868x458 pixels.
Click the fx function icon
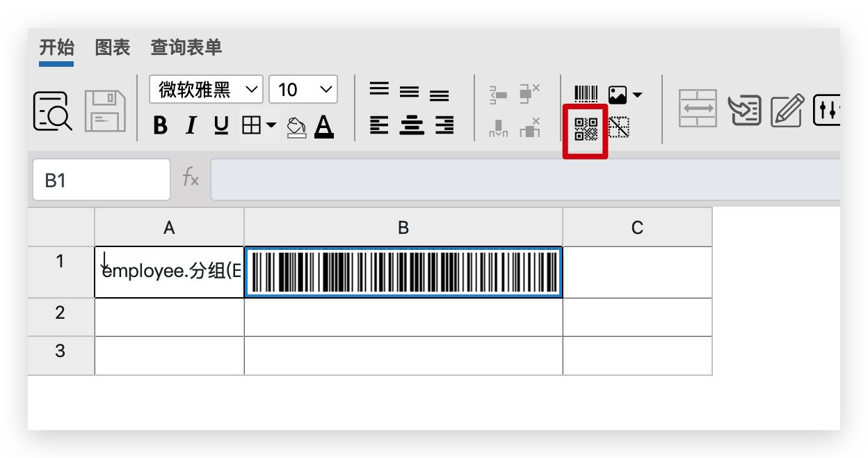191,179
